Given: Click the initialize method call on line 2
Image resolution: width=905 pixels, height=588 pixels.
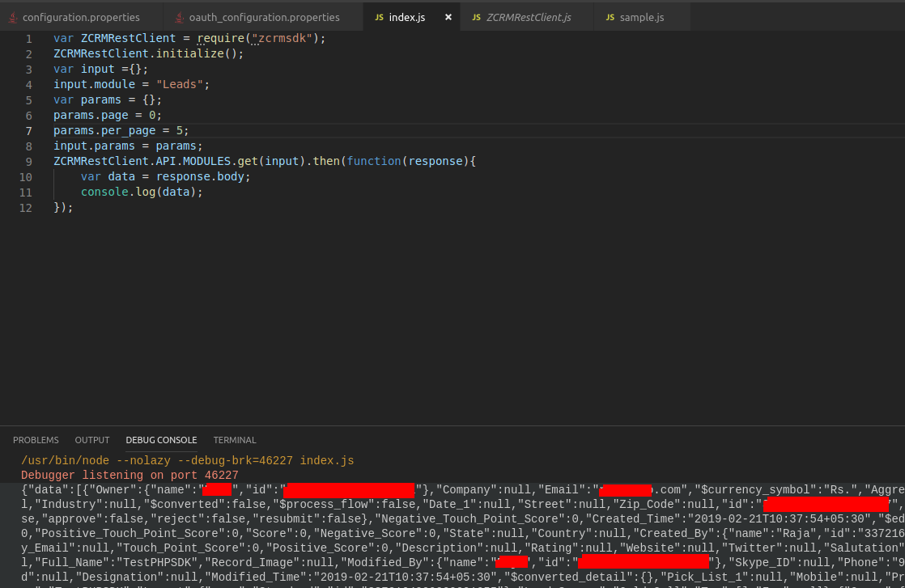Looking at the screenshot, I should tap(190, 53).
